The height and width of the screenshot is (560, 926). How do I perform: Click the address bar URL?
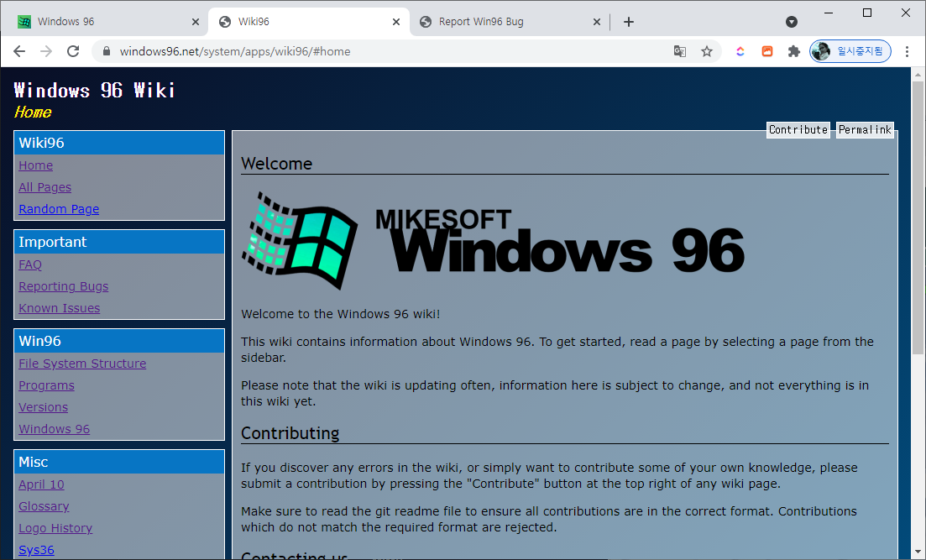[x=235, y=51]
